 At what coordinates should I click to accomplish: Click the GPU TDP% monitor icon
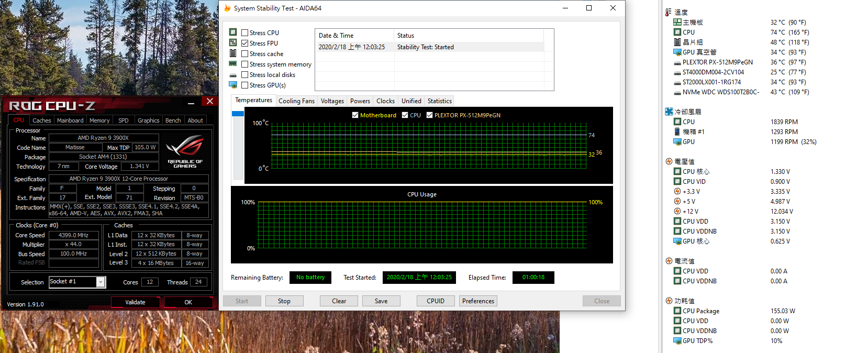tap(677, 340)
